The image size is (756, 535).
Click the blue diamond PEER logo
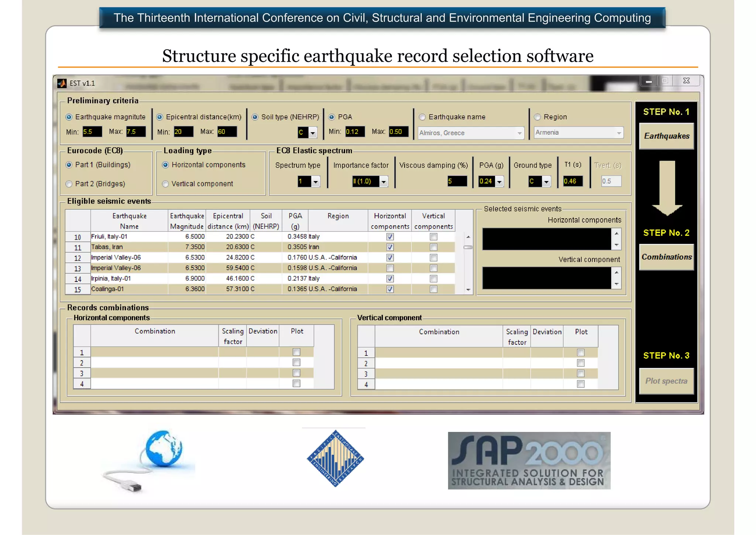(x=335, y=459)
